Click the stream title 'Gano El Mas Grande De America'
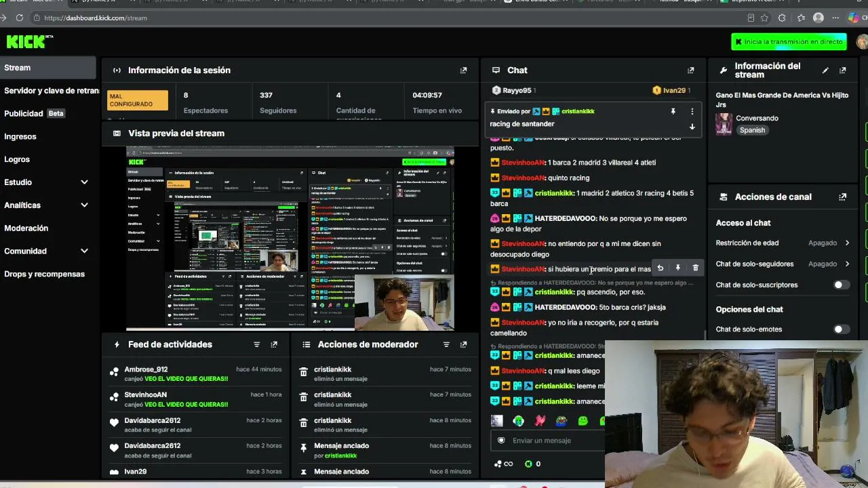The image size is (868, 488). 782,100
